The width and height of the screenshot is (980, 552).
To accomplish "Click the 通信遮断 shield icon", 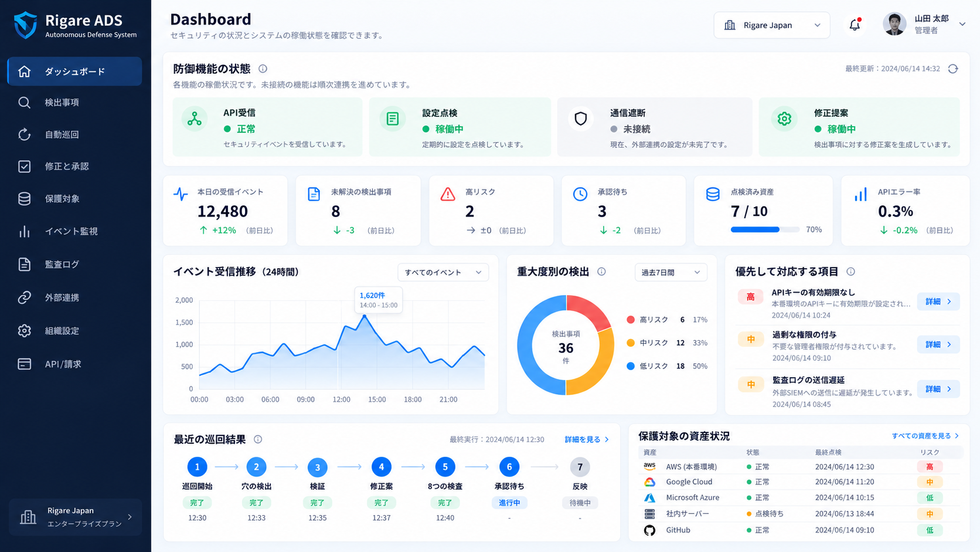I will tap(581, 119).
